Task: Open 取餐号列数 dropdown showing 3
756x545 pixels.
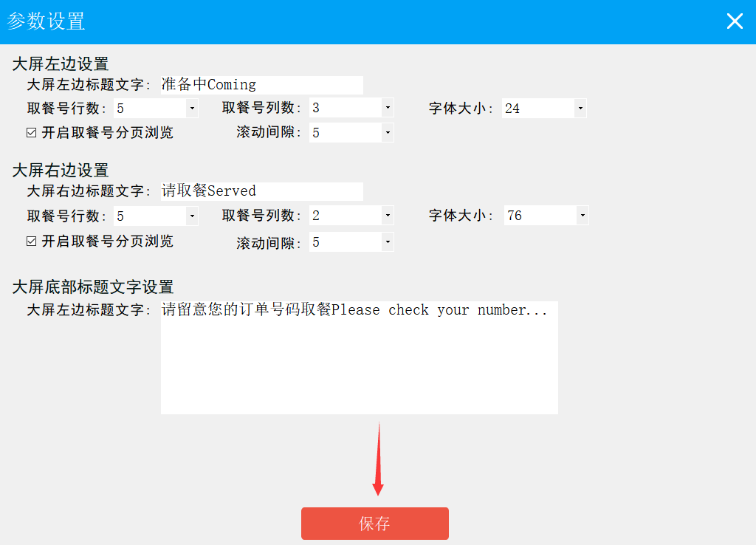Action: [x=388, y=109]
